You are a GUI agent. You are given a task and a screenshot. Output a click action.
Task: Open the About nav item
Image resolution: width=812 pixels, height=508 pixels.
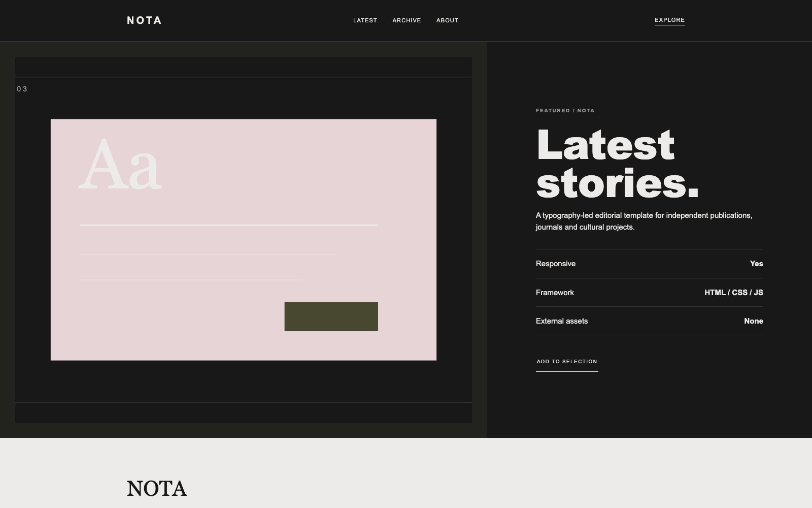tap(447, 20)
